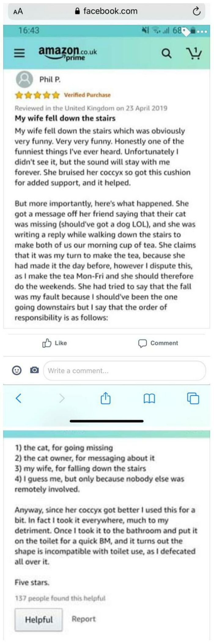Open the AA text size menu
The height and width of the screenshot is (644, 214).
pos(18,11)
